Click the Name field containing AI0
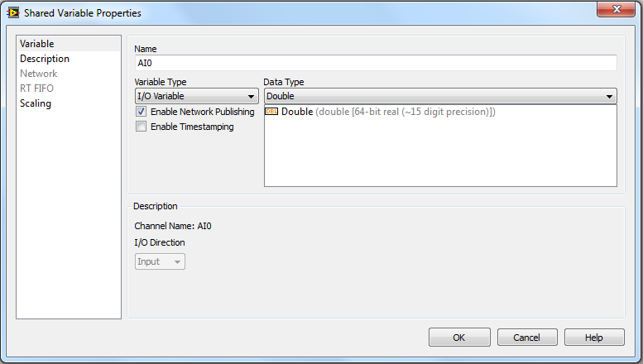 pos(376,63)
